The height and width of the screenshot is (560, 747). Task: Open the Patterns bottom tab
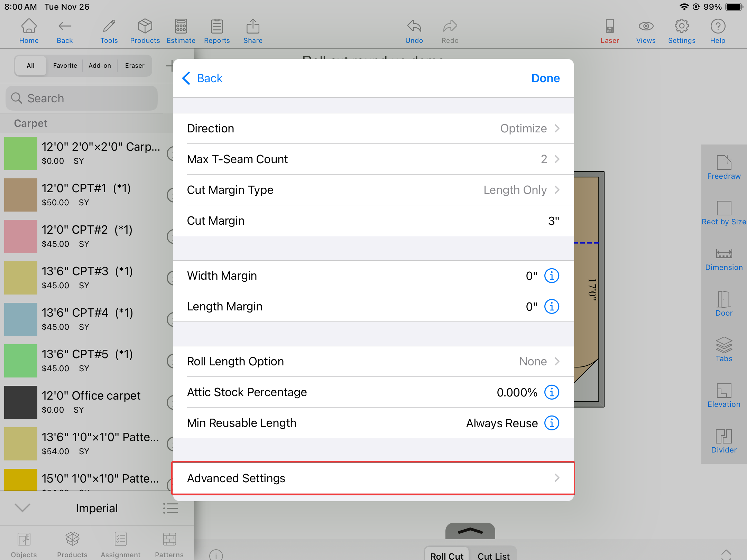click(169, 545)
